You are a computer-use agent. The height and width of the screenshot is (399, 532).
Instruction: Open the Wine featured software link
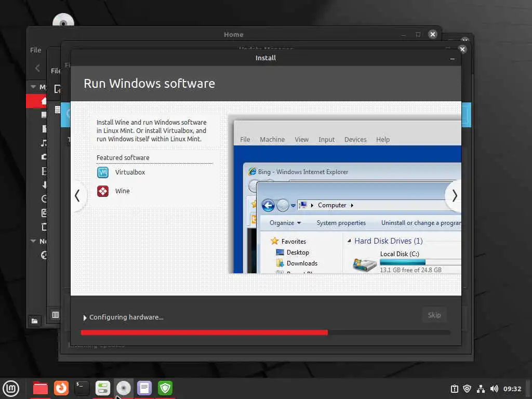click(x=123, y=191)
